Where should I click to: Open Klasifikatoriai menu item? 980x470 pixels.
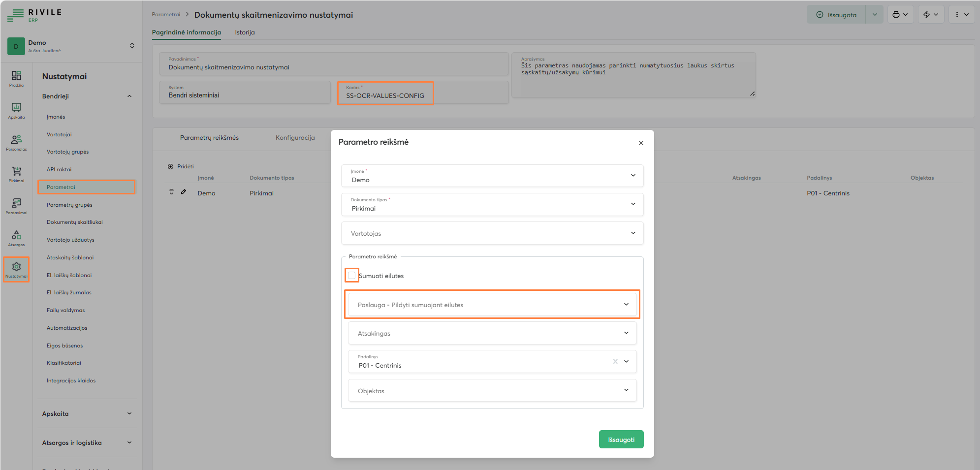pos(64,363)
